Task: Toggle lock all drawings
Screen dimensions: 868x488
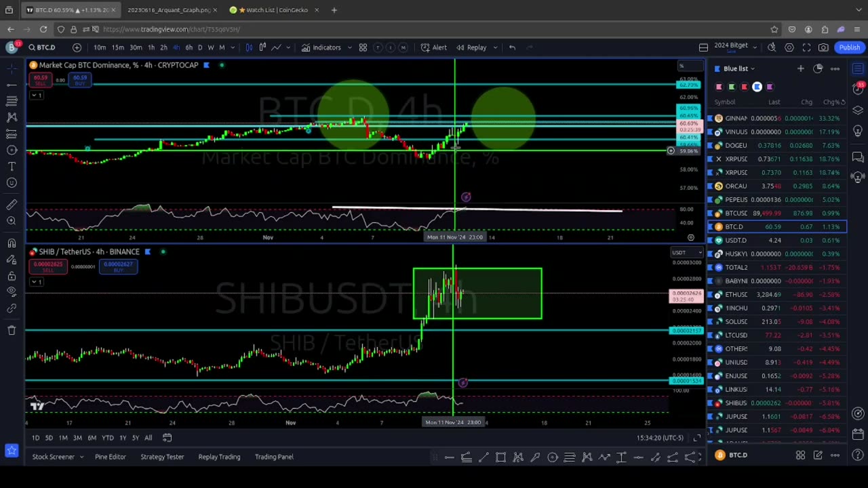Action: coord(12,276)
